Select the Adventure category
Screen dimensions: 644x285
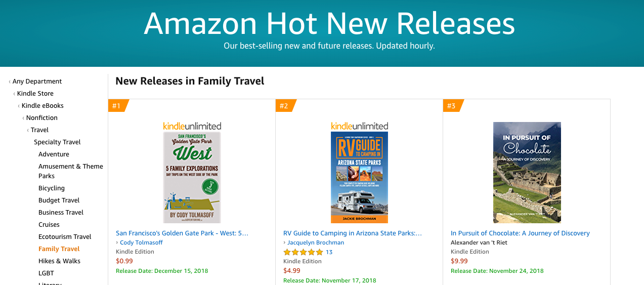pyautogui.click(x=54, y=154)
